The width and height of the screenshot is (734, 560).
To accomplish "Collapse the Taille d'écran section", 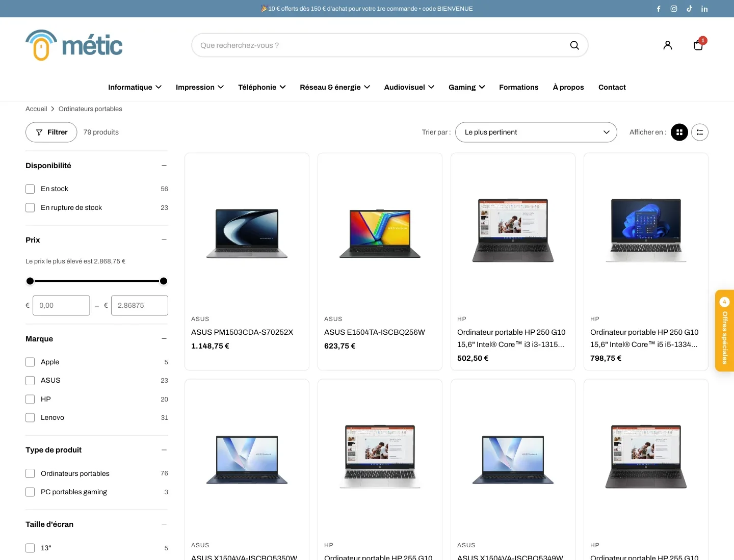I will coord(164,524).
